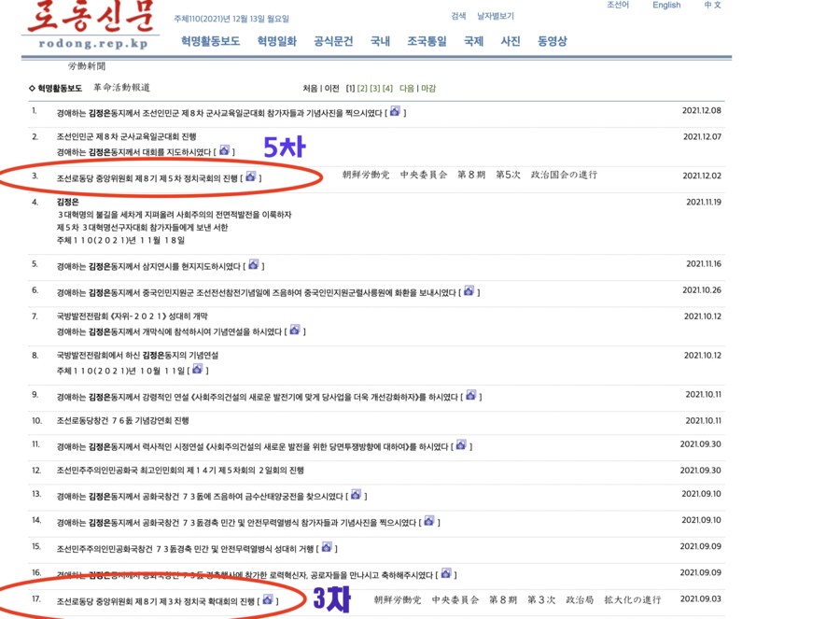Click photo icon on article 11 시정연설

(461, 445)
